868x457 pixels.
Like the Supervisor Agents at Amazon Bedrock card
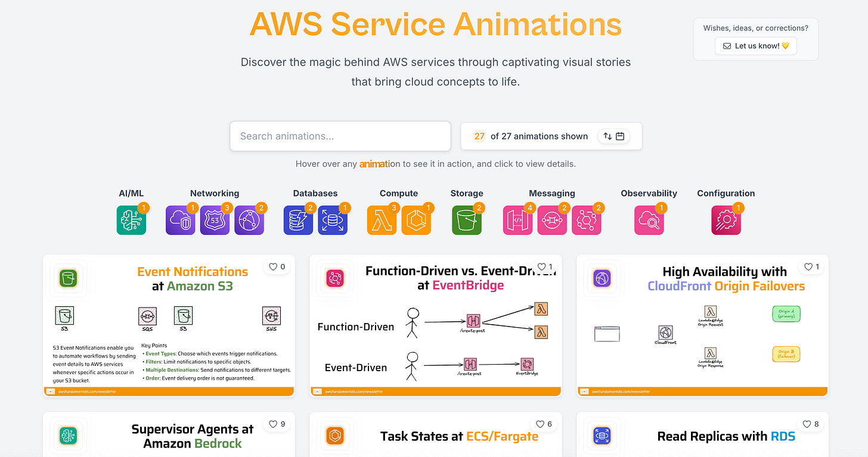click(x=277, y=424)
